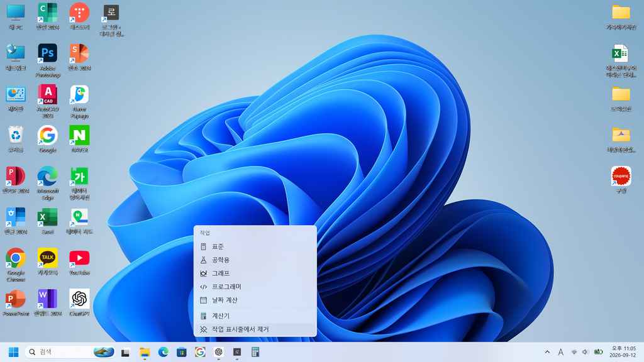
Task: Select 한쇼 2024 desktop shortcut
Action: click(79, 57)
